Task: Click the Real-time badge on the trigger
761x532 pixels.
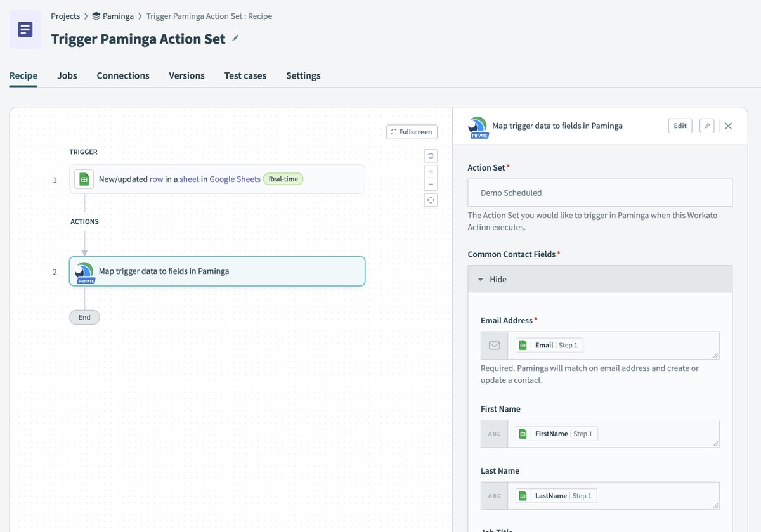Action: (x=283, y=179)
